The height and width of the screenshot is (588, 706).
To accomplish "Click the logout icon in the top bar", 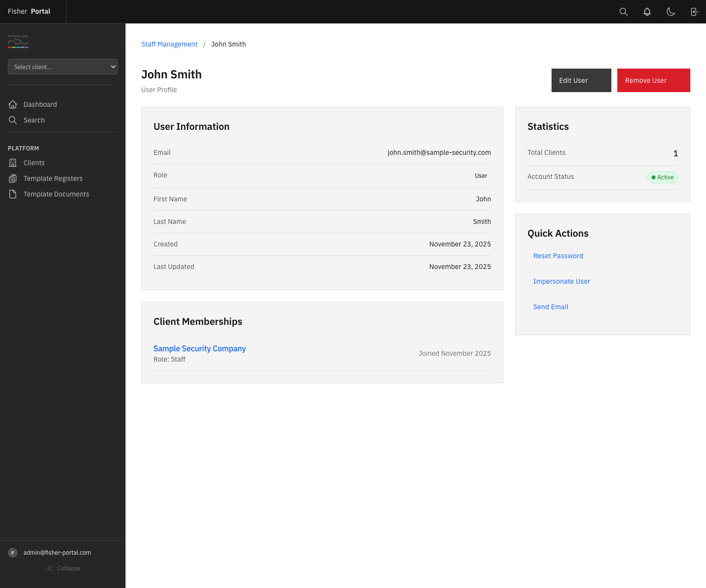I will click(x=694, y=11).
